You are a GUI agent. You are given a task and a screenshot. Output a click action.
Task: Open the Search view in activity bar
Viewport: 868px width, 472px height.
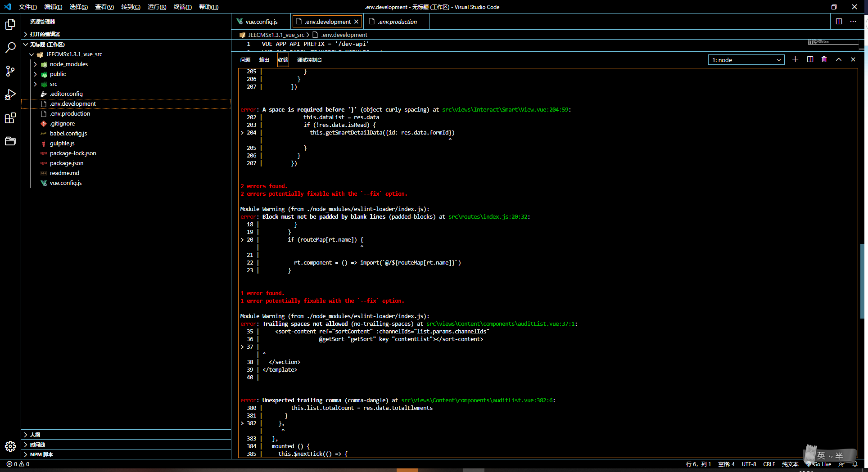(10, 47)
